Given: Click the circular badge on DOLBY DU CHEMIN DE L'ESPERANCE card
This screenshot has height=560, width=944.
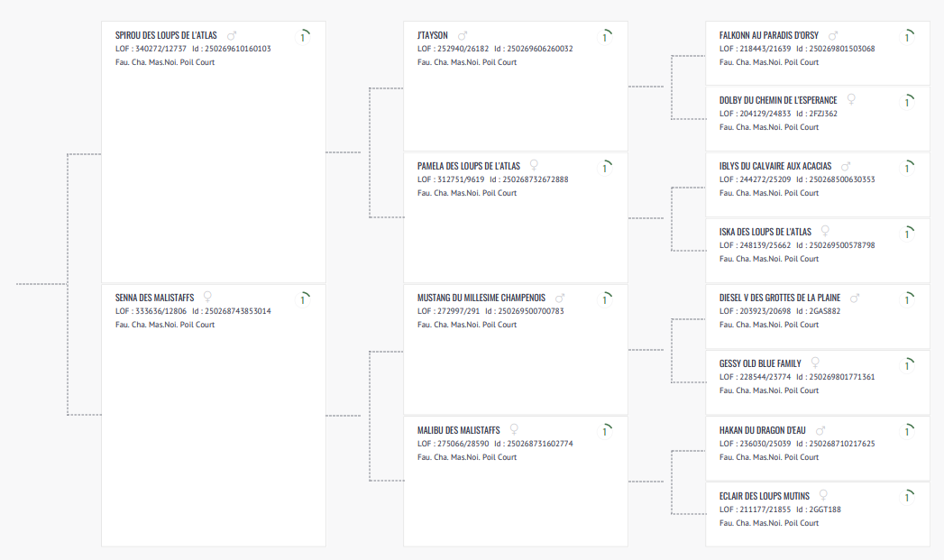Looking at the screenshot, I should coord(907,103).
